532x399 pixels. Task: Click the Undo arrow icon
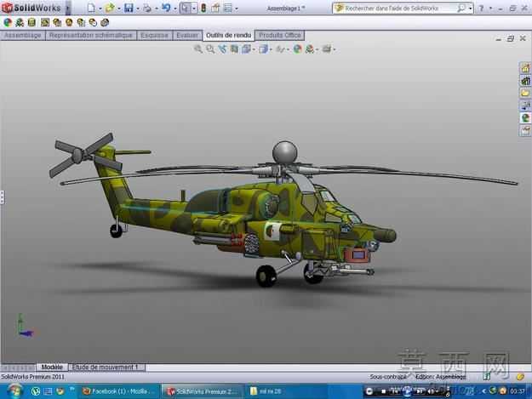click(x=166, y=8)
